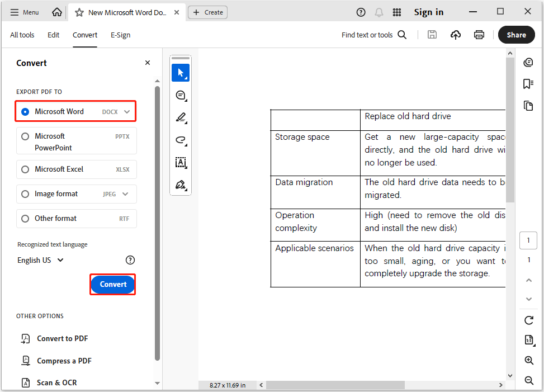
Task: Open the recognized text language dropdown
Action: [39, 259]
